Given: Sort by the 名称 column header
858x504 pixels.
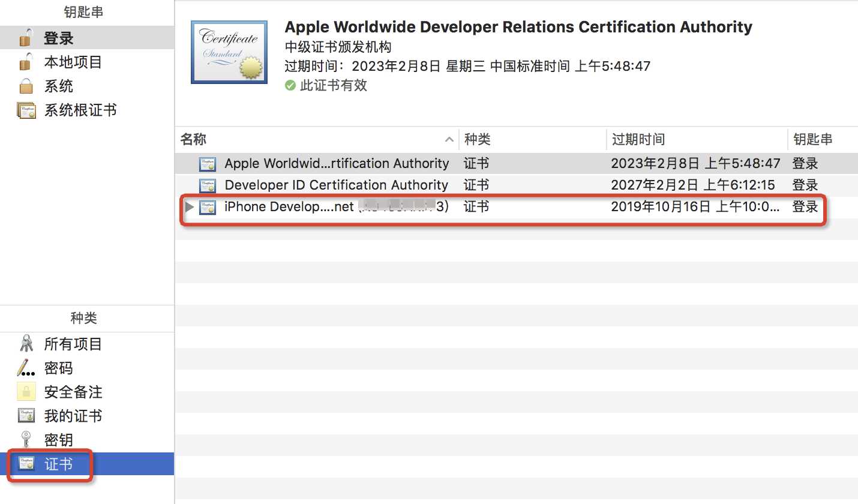Looking at the screenshot, I should point(317,140).
